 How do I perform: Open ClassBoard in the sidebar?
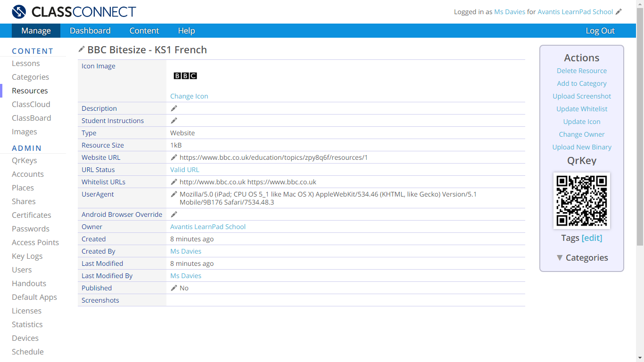tap(32, 118)
